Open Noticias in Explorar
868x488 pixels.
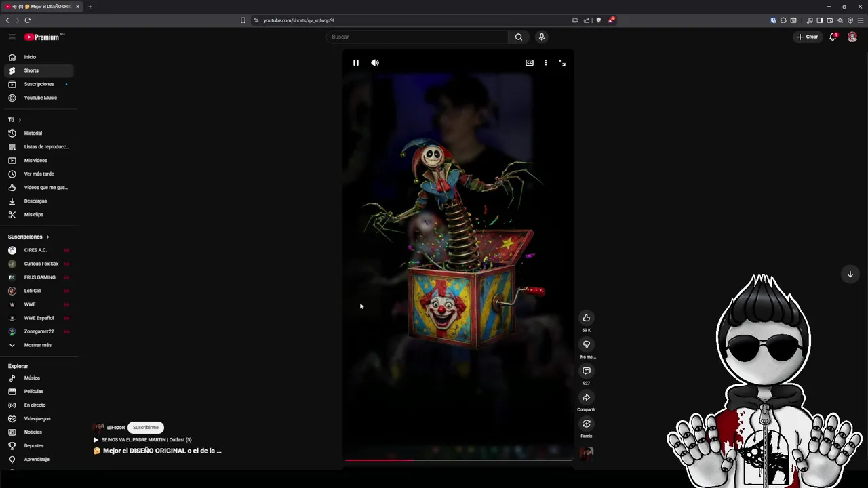click(x=38, y=432)
